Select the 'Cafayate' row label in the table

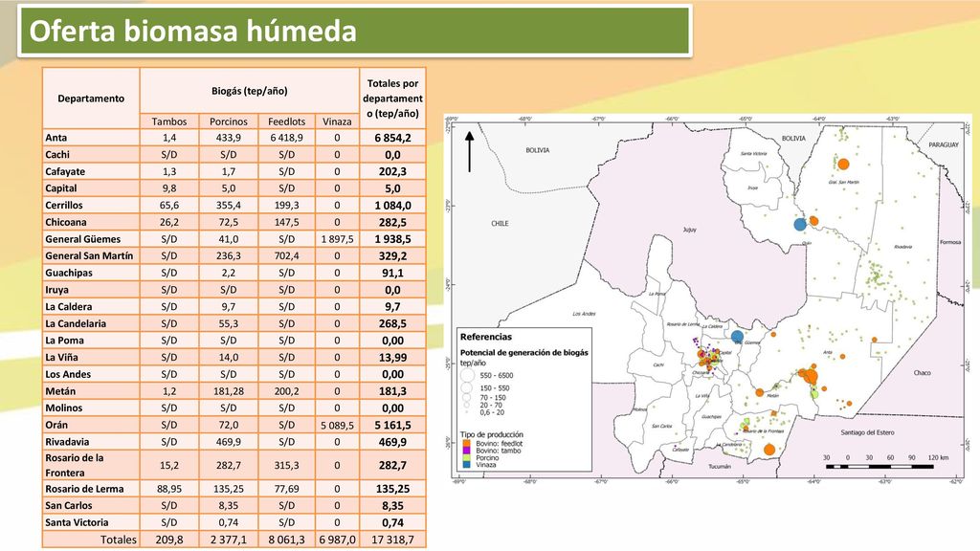pyautogui.click(x=65, y=171)
